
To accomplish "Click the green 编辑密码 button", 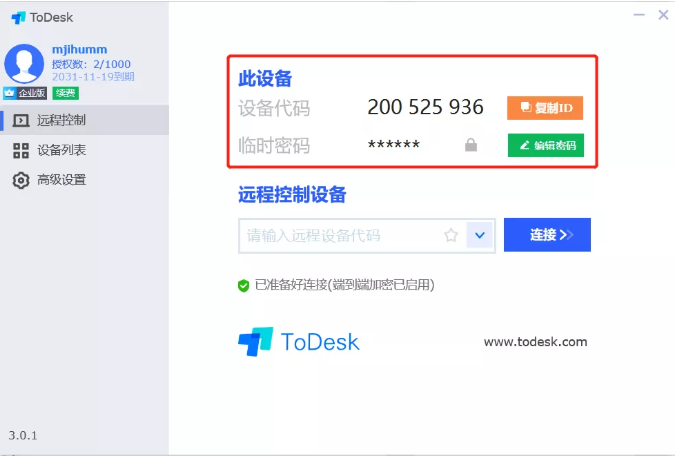I will (x=545, y=145).
